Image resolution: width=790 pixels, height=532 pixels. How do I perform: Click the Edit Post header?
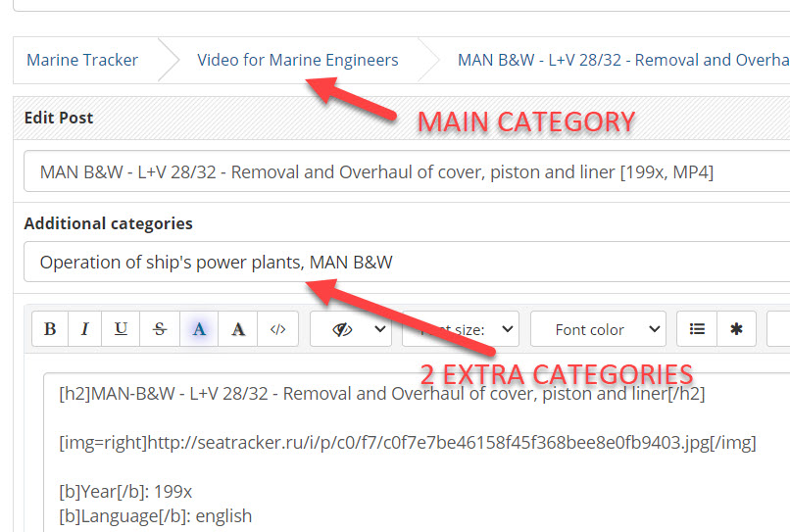[x=59, y=118]
